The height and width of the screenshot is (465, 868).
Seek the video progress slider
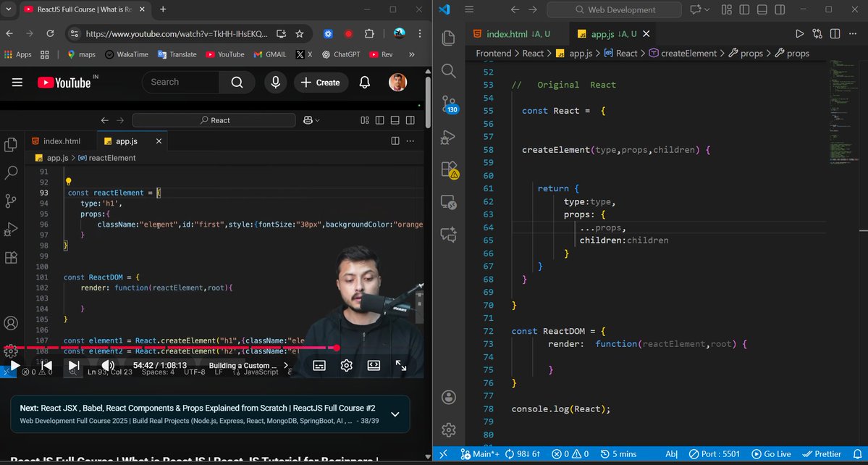[217, 348]
